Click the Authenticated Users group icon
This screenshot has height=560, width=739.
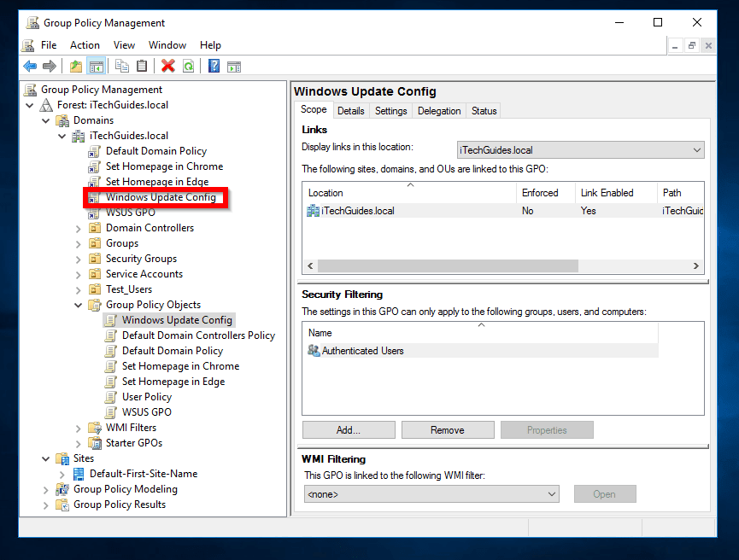314,350
